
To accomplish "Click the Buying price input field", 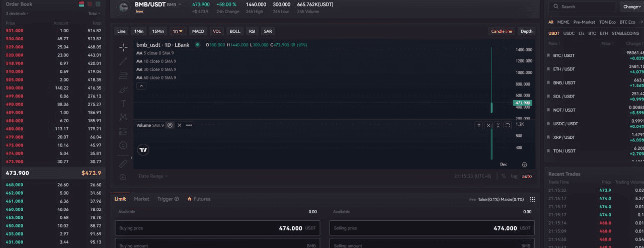I will click(217, 228).
